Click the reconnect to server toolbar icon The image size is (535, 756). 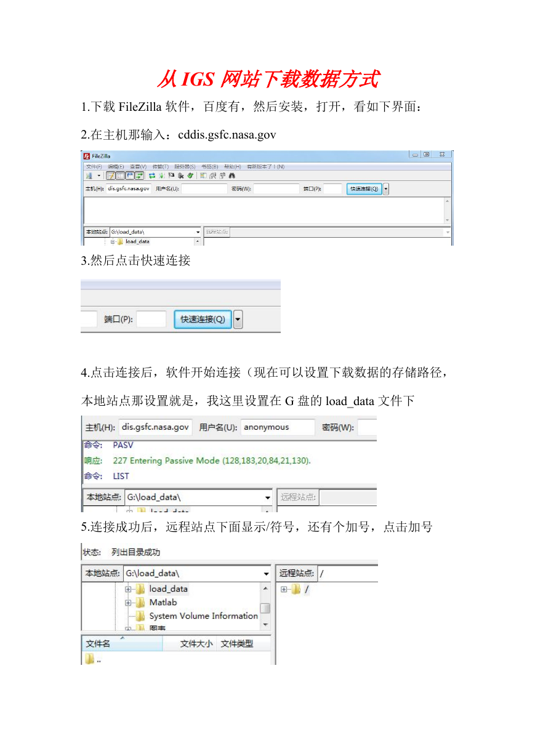[190, 176]
